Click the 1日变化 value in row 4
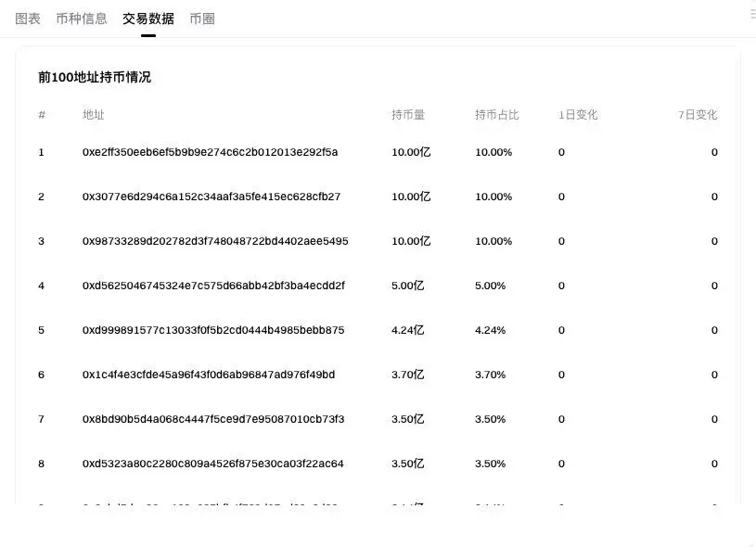 pyautogui.click(x=561, y=286)
